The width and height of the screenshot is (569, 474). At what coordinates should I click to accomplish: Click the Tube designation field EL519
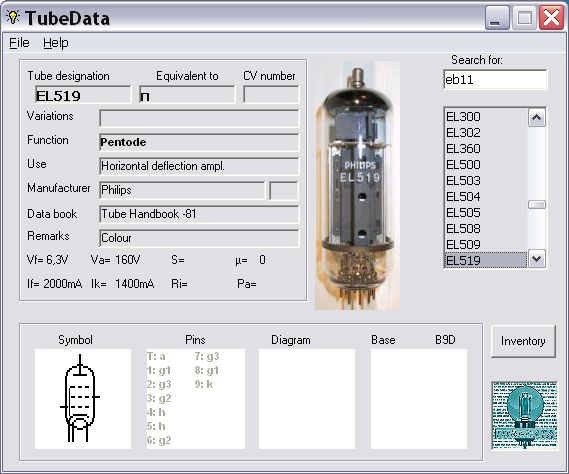pyautogui.click(x=83, y=95)
